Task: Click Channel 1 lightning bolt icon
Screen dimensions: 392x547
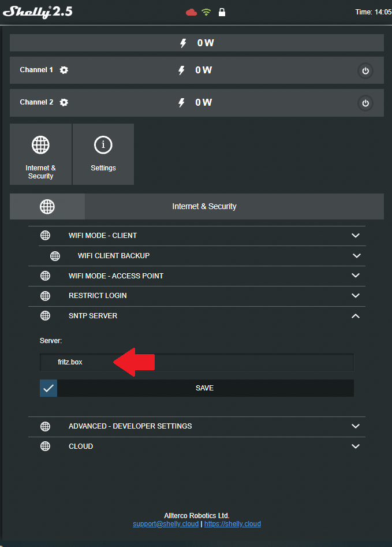Action: click(x=181, y=70)
